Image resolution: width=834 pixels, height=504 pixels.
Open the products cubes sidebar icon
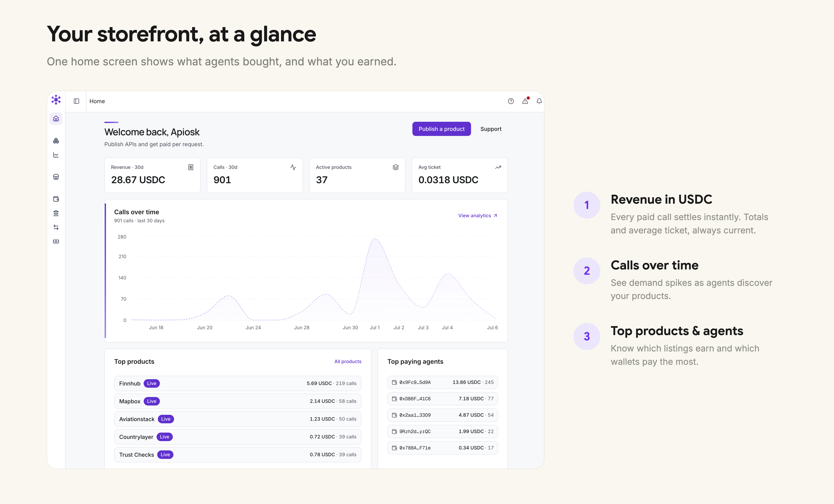click(x=56, y=141)
